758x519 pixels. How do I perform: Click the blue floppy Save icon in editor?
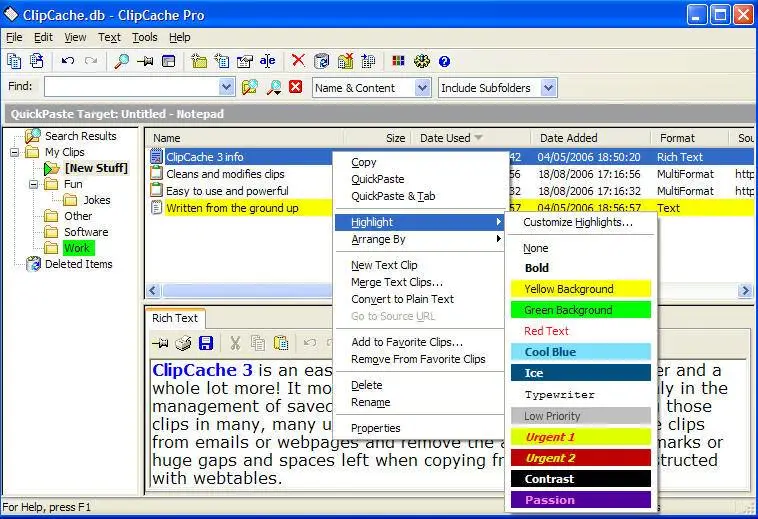206,343
